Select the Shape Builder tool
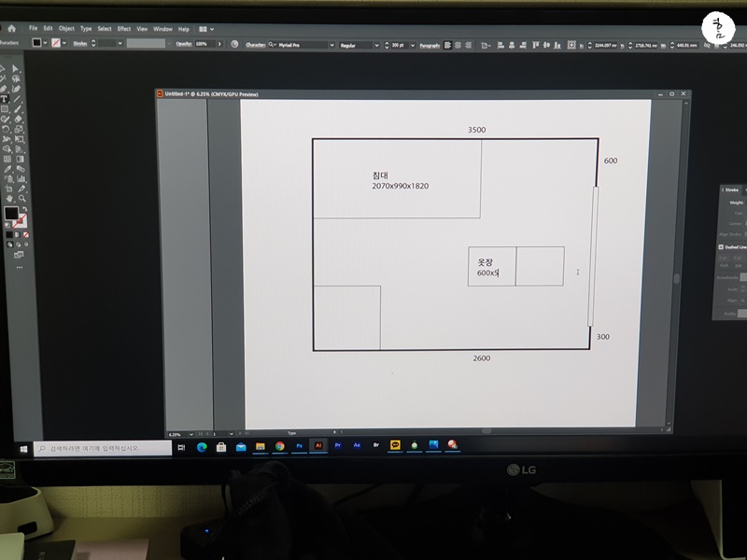This screenshot has height=560, width=747. 7,148
